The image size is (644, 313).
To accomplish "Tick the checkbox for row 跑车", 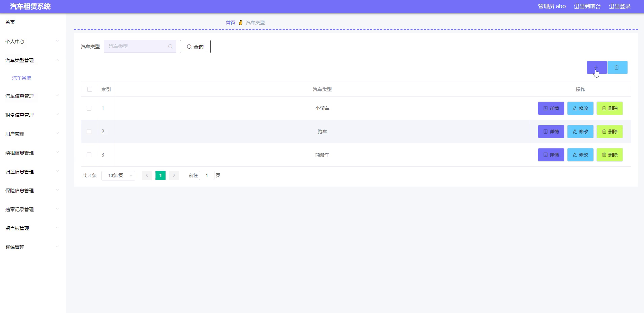I will click(89, 132).
